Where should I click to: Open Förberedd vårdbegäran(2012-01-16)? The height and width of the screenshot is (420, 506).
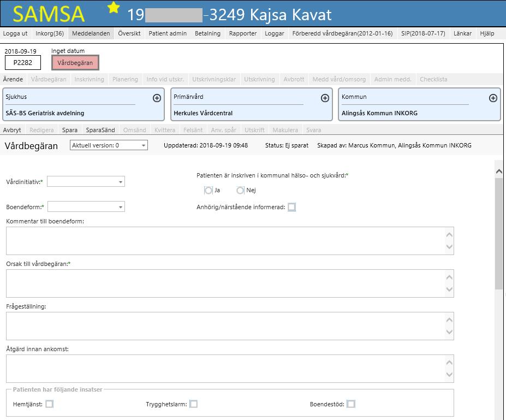[x=343, y=33]
